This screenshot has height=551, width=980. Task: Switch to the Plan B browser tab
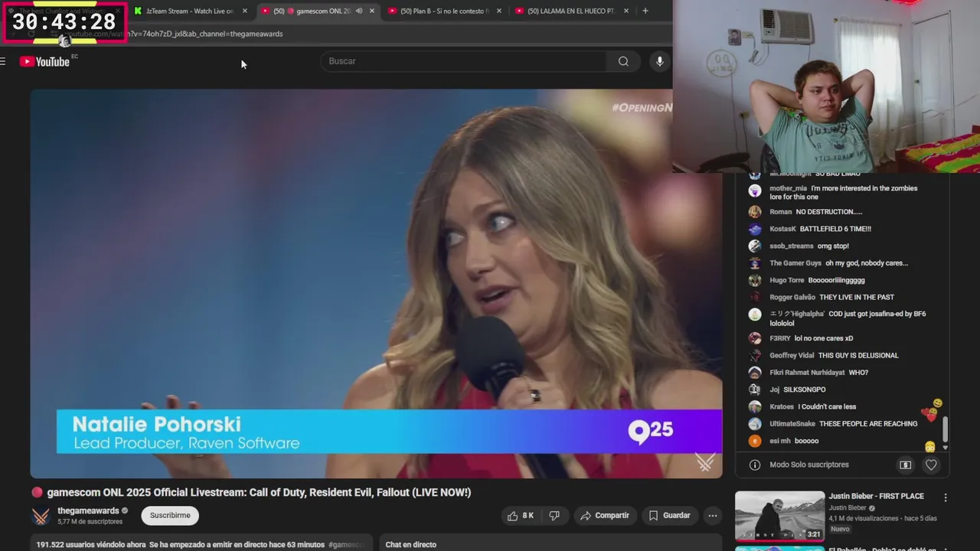coord(444,11)
